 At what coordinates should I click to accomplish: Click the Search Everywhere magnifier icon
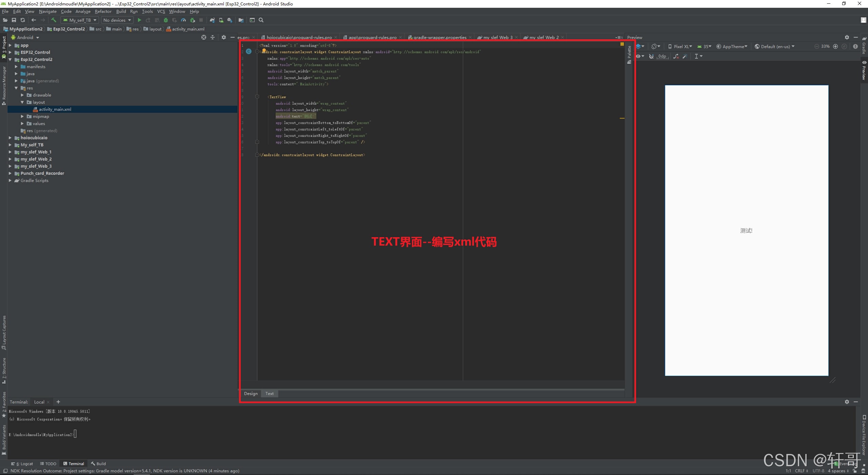coord(261,20)
